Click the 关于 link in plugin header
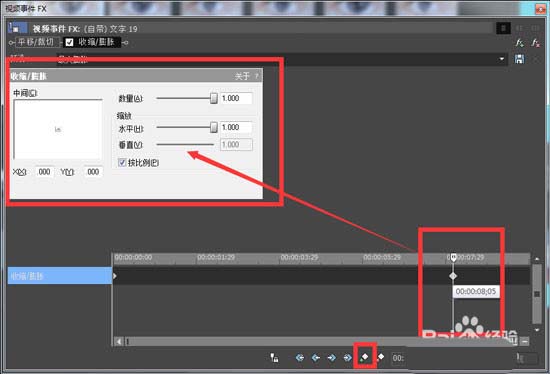Viewport: 550px width, 374px height. 242,76
